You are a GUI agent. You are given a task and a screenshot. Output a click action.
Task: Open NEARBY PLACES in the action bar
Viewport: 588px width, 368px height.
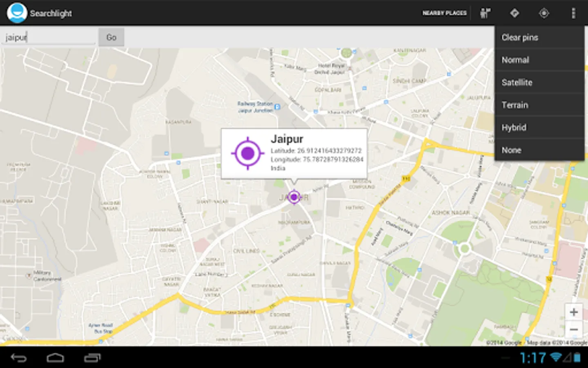[x=445, y=13]
